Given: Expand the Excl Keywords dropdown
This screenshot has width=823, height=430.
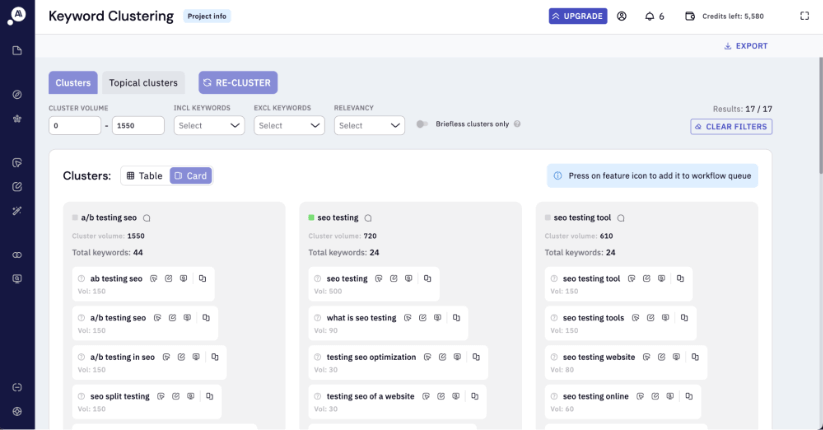Looking at the screenshot, I should click(289, 126).
